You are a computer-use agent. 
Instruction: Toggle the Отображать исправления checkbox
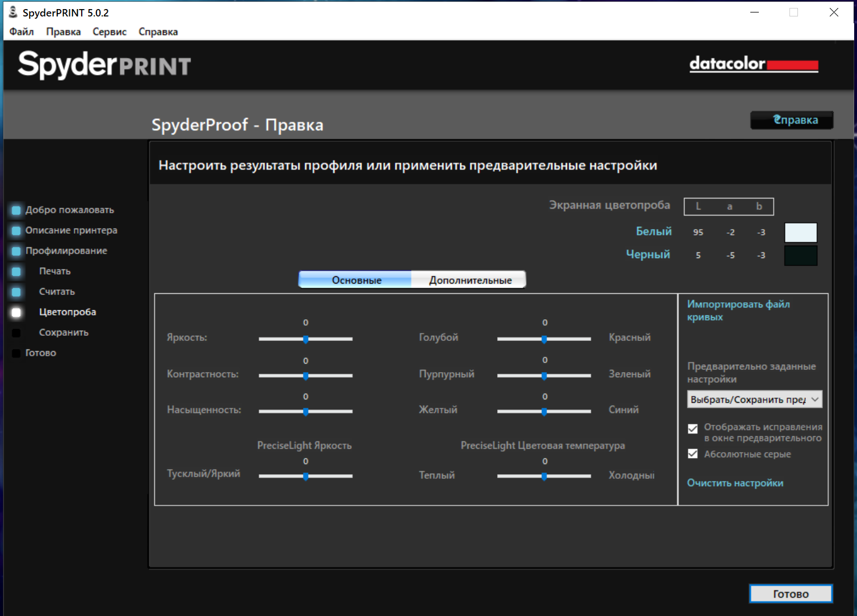(x=692, y=428)
